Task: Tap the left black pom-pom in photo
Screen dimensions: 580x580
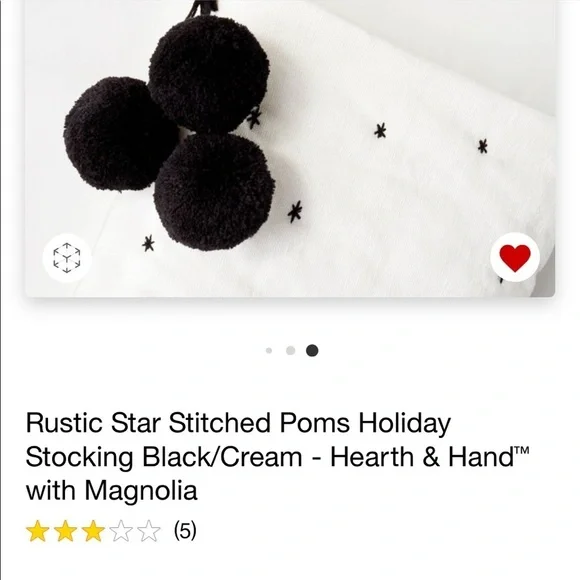Action: click(118, 134)
